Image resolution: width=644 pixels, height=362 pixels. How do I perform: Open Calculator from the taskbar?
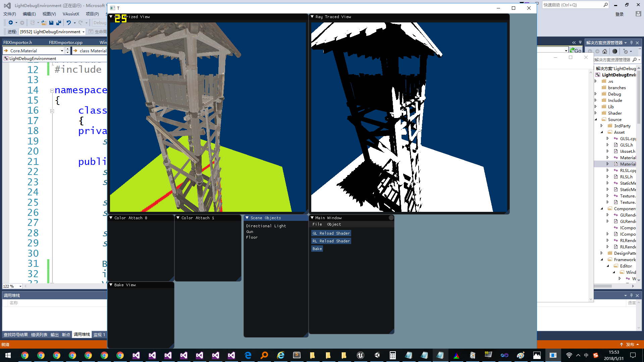(392, 355)
